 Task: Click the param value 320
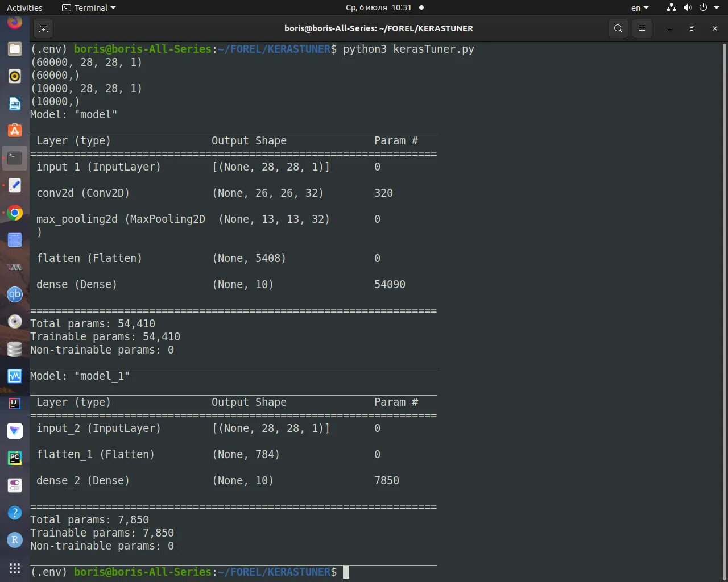click(383, 193)
